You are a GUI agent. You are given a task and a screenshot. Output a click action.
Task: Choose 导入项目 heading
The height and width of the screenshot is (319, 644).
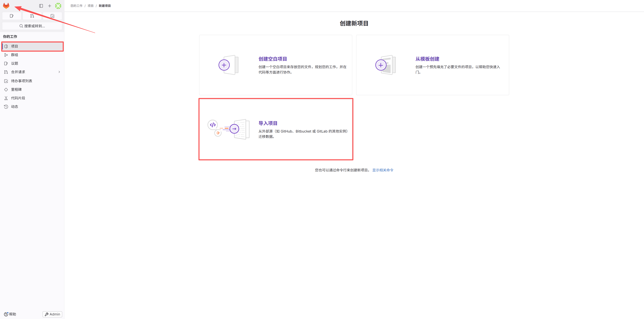point(268,123)
